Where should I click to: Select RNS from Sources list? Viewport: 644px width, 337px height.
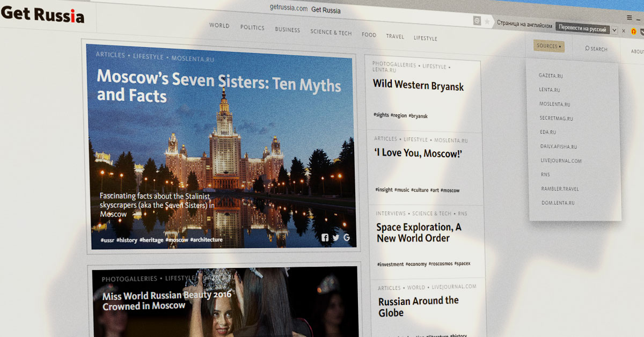click(x=546, y=174)
